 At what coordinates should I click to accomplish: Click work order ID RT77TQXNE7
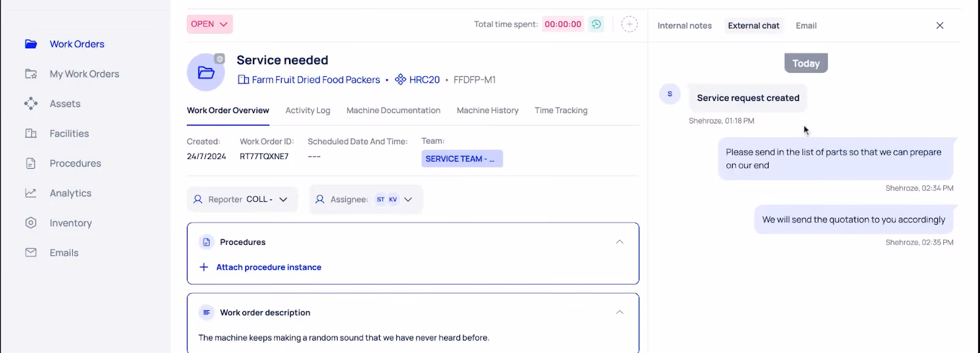point(264,157)
